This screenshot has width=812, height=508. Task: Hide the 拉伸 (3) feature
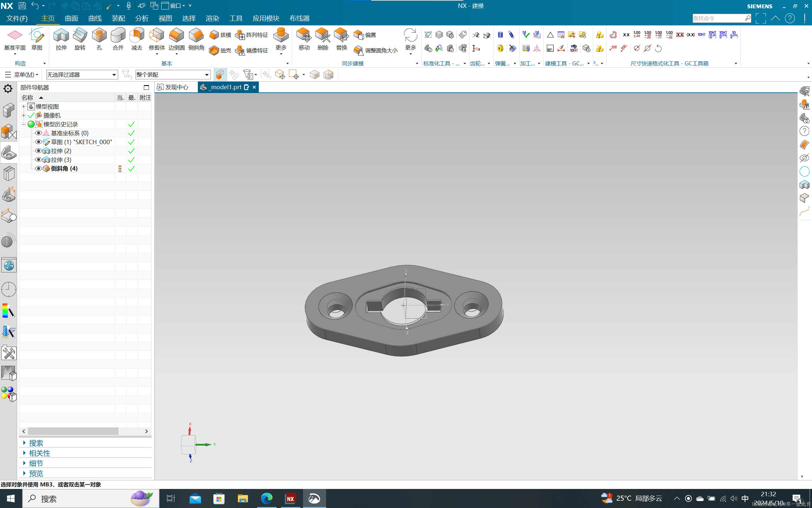pos(38,160)
